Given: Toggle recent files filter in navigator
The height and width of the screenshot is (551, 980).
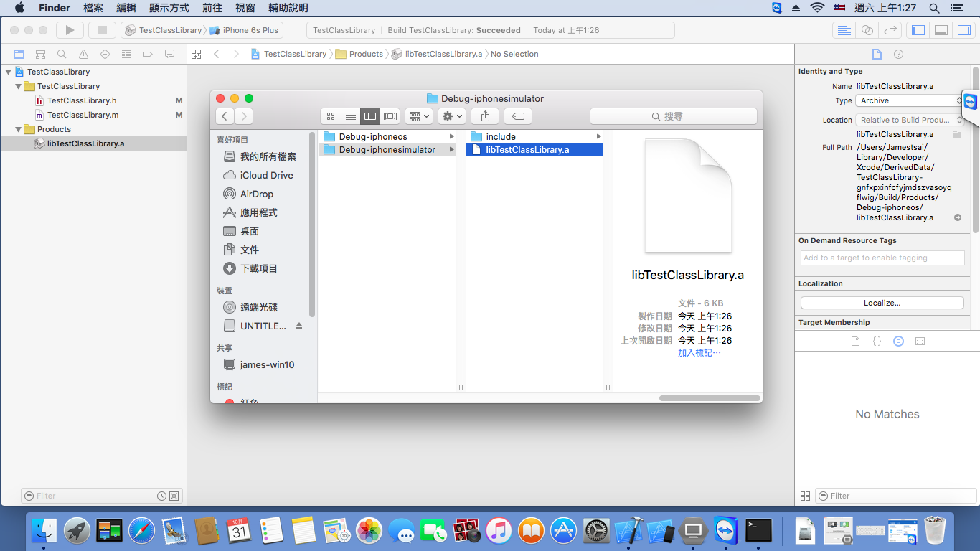Looking at the screenshot, I should (x=162, y=496).
